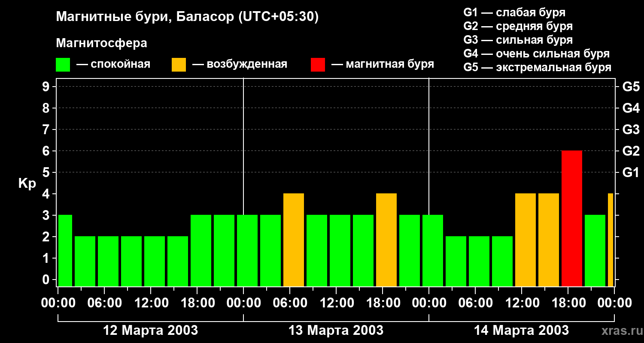Click the 'Магнитосфера' heading
This screenshot has height=343, width=644.
(x=102, y=43)
